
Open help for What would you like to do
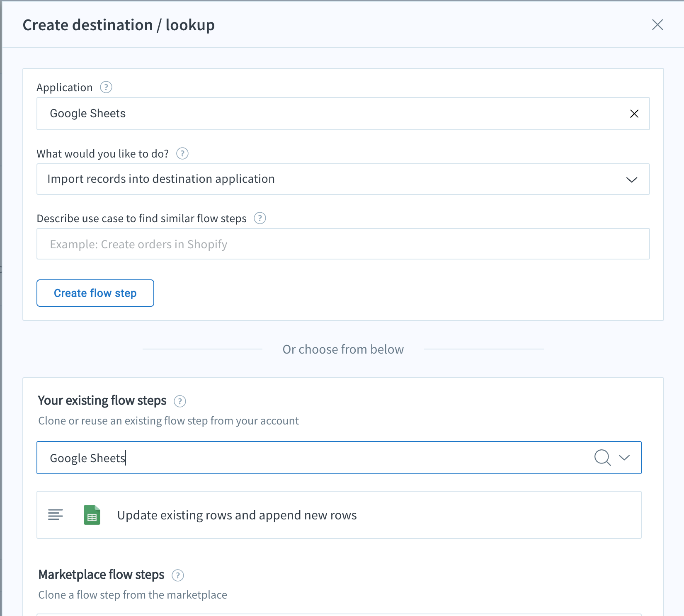pos(182,154)
